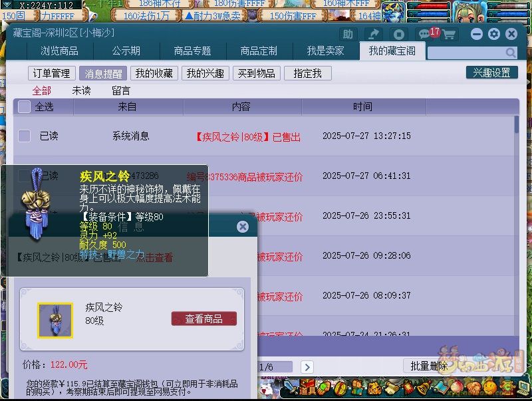Click the sword attack icon in bottom bar
The image size is (532, 401).
(291, 387)
